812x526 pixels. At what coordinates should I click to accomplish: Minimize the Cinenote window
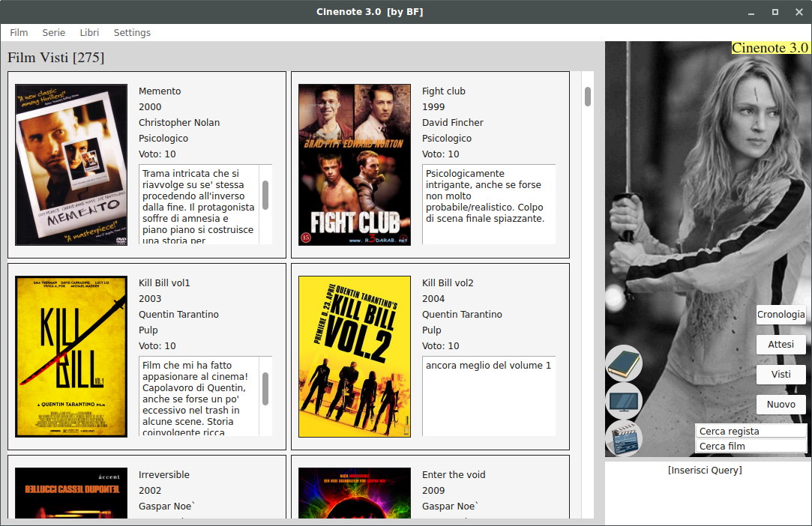751,12
